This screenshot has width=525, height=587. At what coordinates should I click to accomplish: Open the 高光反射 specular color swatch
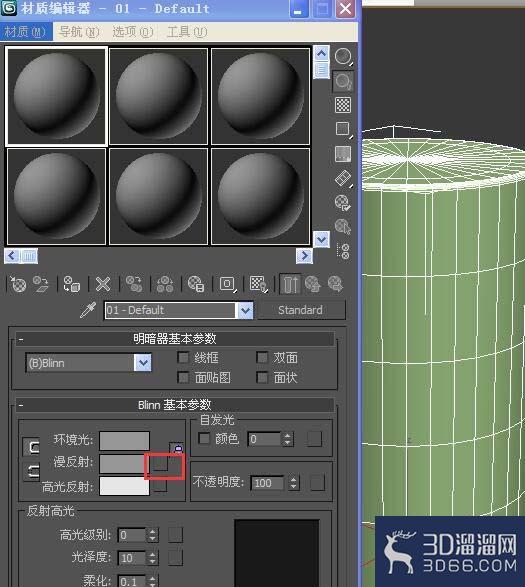[124, 486]
